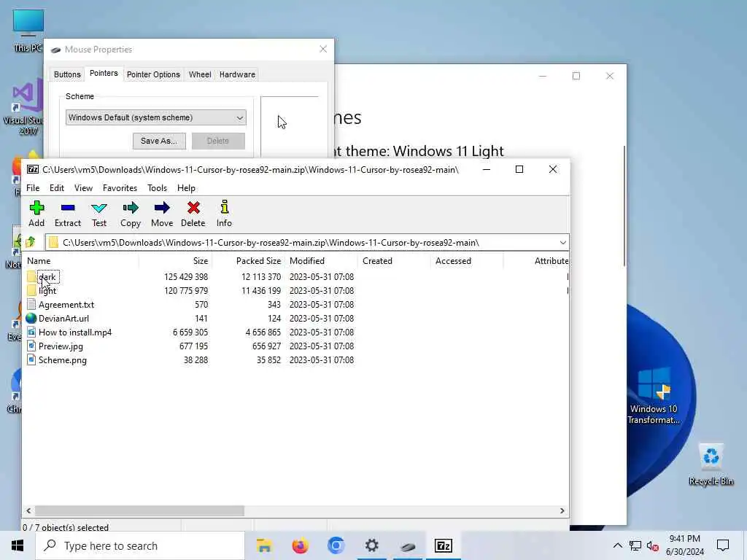Open the notification center icon
This screenshot has height=560, width=747.
(x=723, y=545)
